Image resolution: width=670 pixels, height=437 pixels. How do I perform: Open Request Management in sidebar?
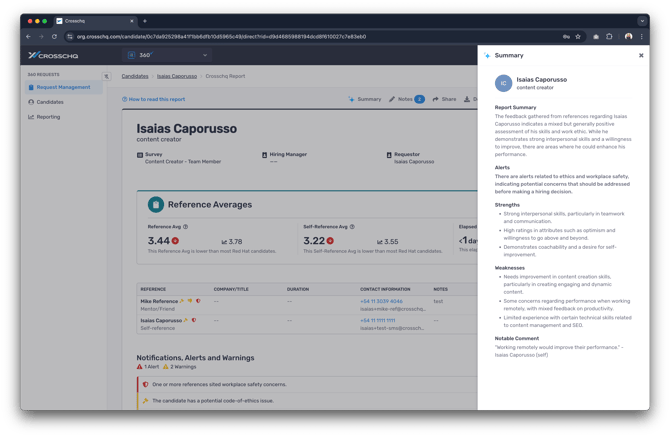click(62, 87)
